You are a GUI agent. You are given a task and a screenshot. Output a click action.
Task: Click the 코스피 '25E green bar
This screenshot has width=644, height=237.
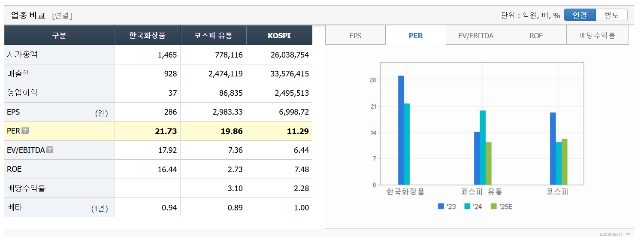[564, 162]
